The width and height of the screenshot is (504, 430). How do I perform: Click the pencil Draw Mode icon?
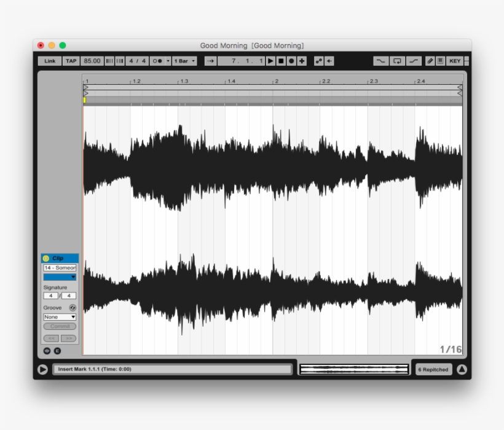click(x=430, y=61)
